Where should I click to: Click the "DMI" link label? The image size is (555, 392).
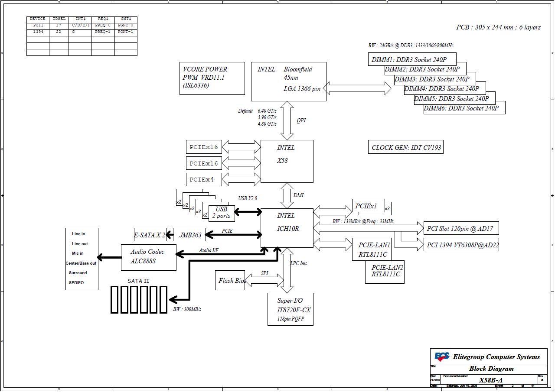[x=298, y=195]
